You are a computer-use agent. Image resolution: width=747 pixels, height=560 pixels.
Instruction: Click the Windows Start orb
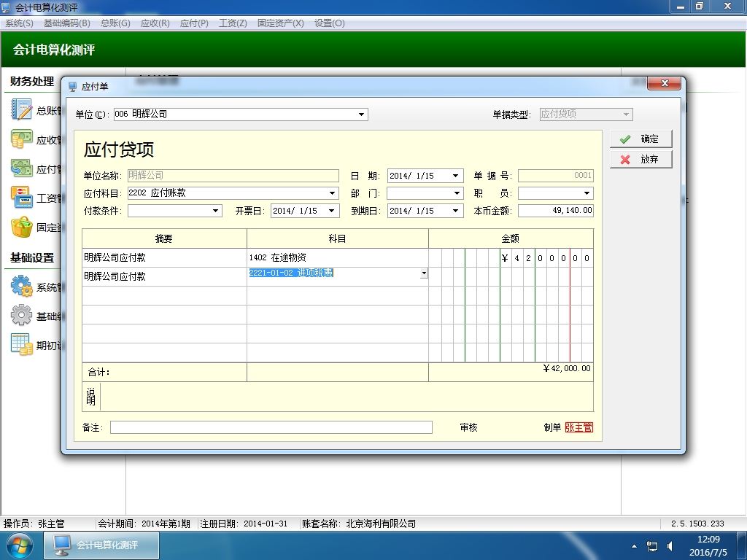(19, 545)
